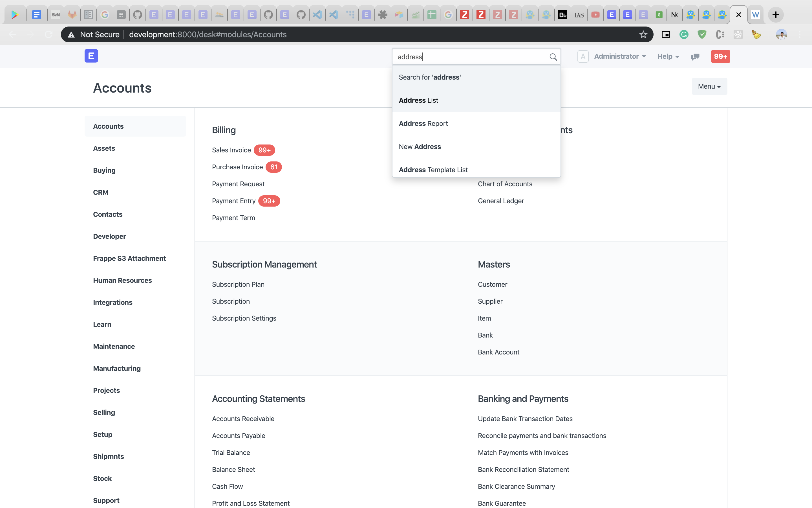Select Assets in module sidebar
The height and width of the screenshot is (508, 812).
tap(135, 148)
